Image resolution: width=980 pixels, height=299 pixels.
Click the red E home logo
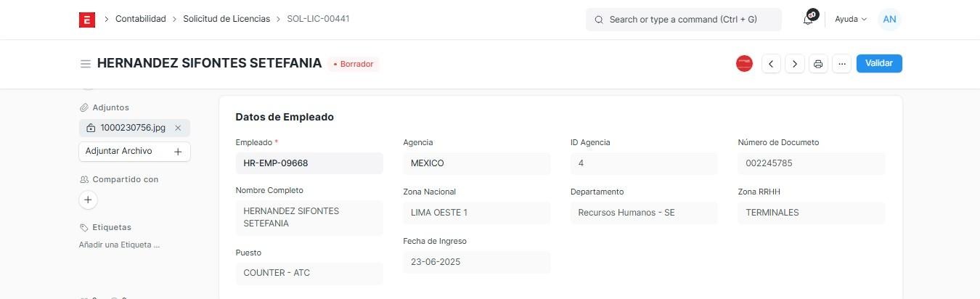tap(86, 20)
